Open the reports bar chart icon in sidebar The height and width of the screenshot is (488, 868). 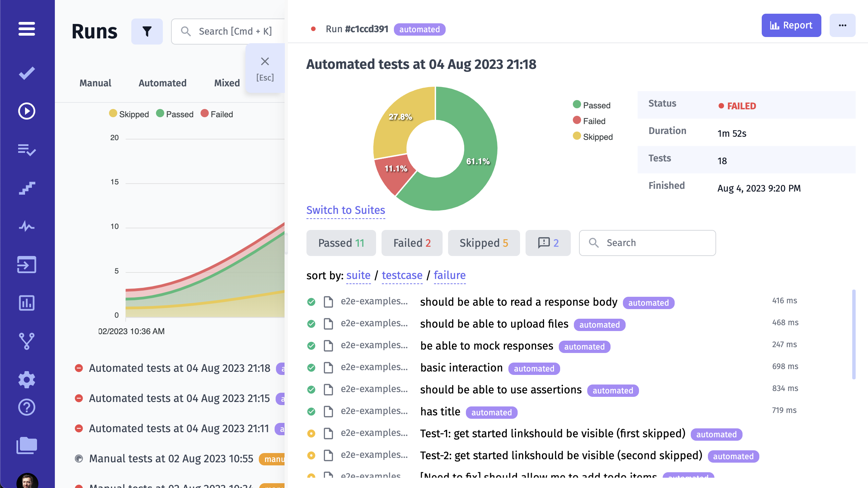tap(27, 303)
